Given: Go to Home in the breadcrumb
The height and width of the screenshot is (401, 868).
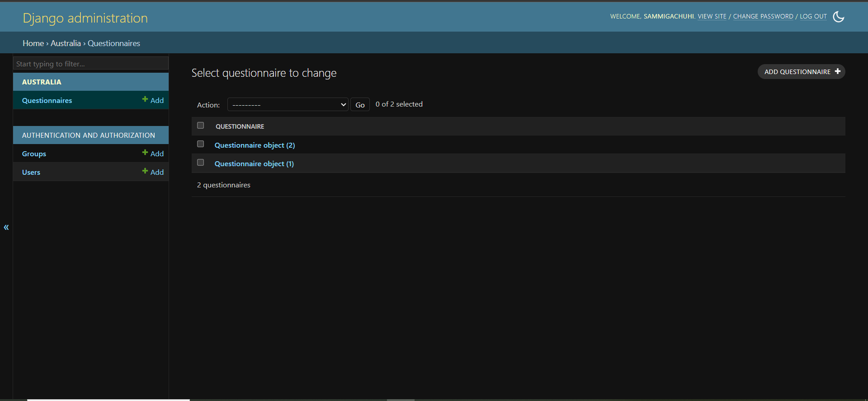Looking at the screenshot, I should pyautogui.click(x=33, y=43).
